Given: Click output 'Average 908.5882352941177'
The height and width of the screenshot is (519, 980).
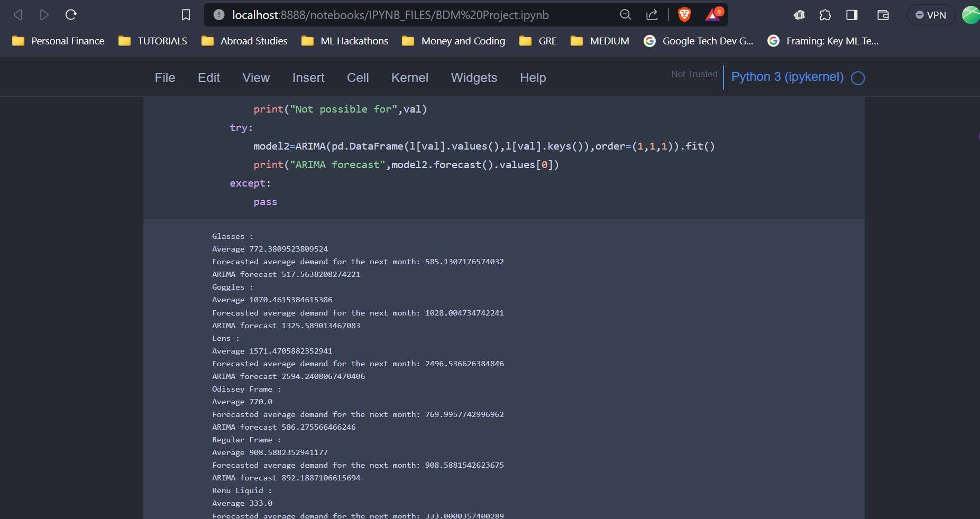Looking at the screenshot, I should 270,452.
